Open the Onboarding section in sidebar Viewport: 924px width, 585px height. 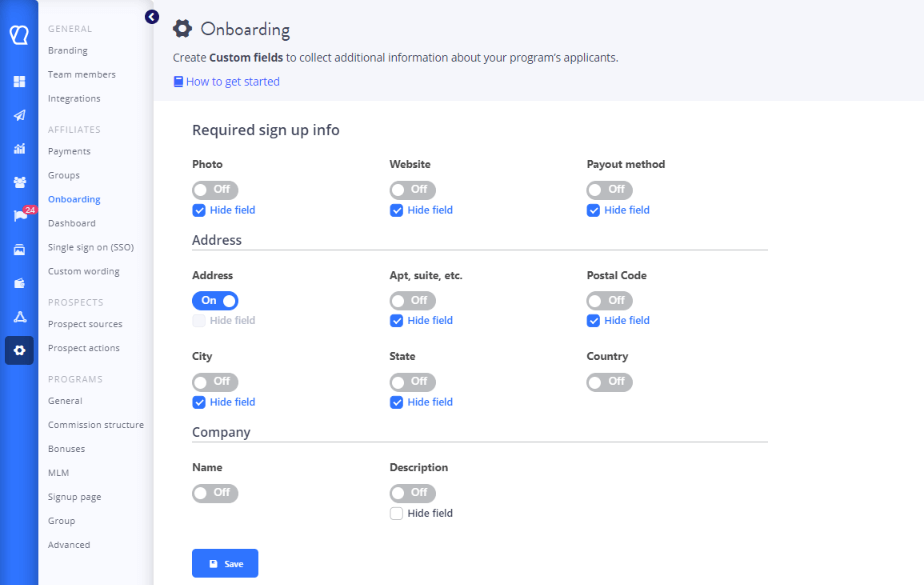[x=73, y=199]
